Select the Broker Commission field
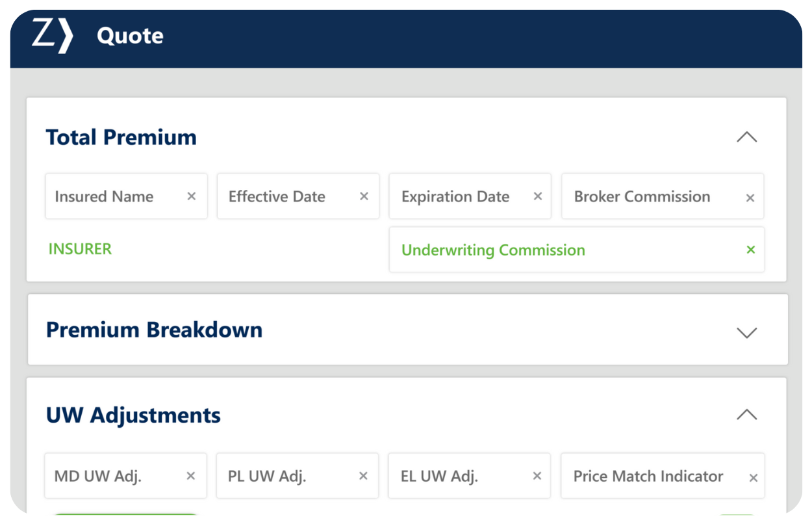The width and height of the screenshot is (812, 526). coord(642,196)
